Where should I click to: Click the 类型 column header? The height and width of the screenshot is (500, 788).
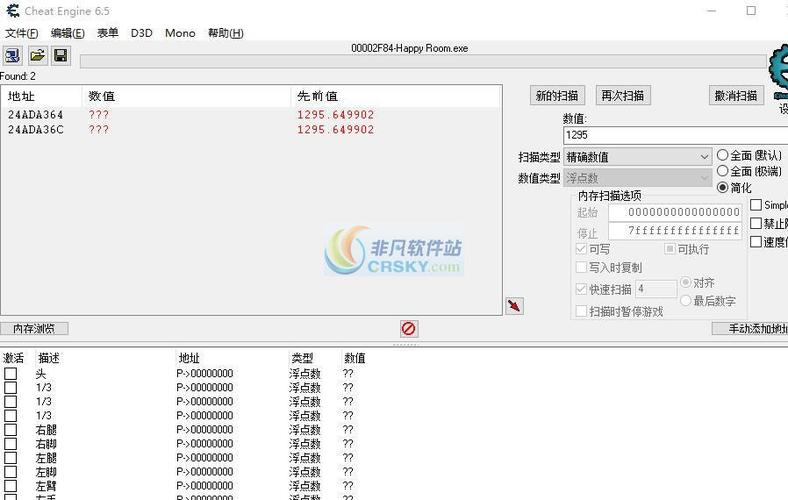tap(302, 358)
